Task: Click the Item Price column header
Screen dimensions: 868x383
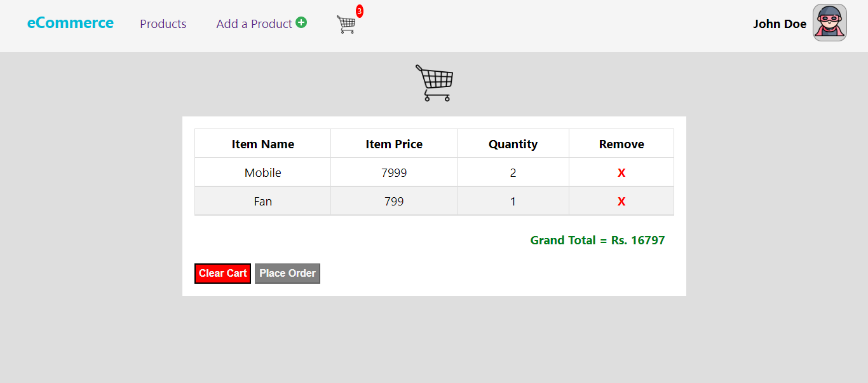Action: tap(393, 143)
